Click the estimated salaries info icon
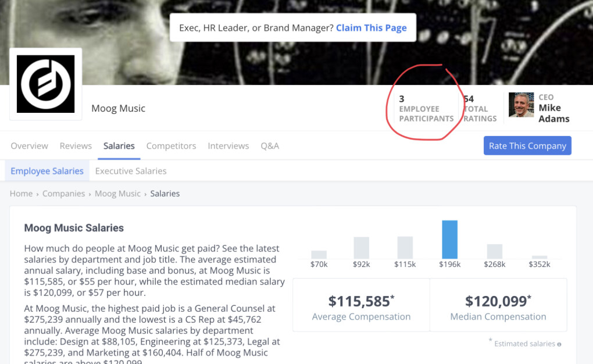This screenshot has height=364, width=593. point(559,344)
